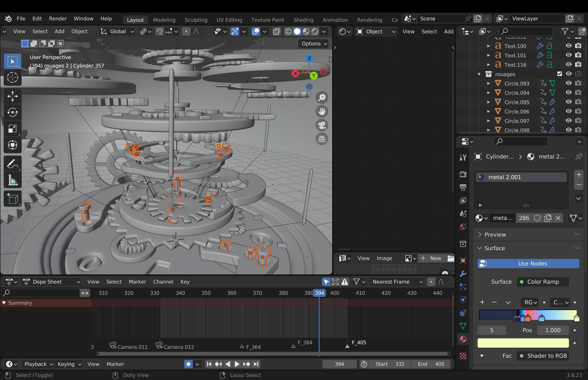Viewport: 588px width, 380px height.
Task: Open the Nearest Frame dropdown
Action: click(x=396, y=281)
